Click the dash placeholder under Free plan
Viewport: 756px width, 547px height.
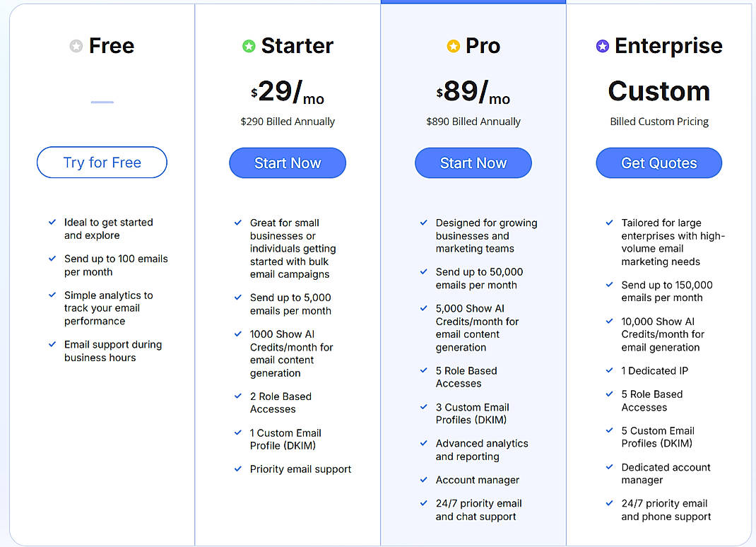point(102,102)
